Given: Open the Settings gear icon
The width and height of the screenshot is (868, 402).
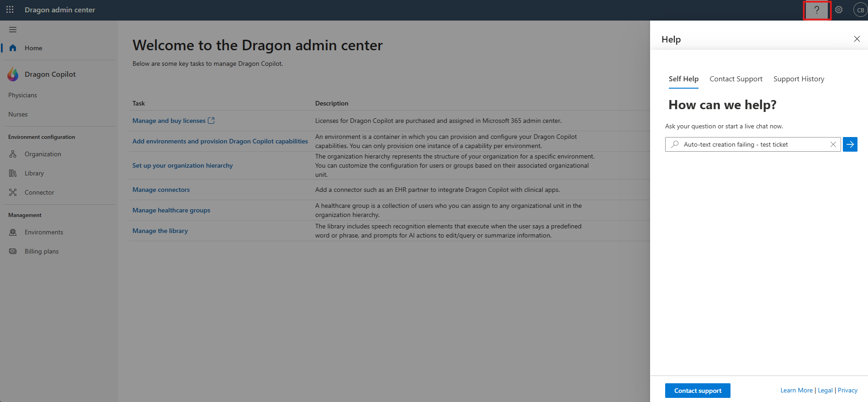Looking at the screenshot, I should tap(839, 10).
